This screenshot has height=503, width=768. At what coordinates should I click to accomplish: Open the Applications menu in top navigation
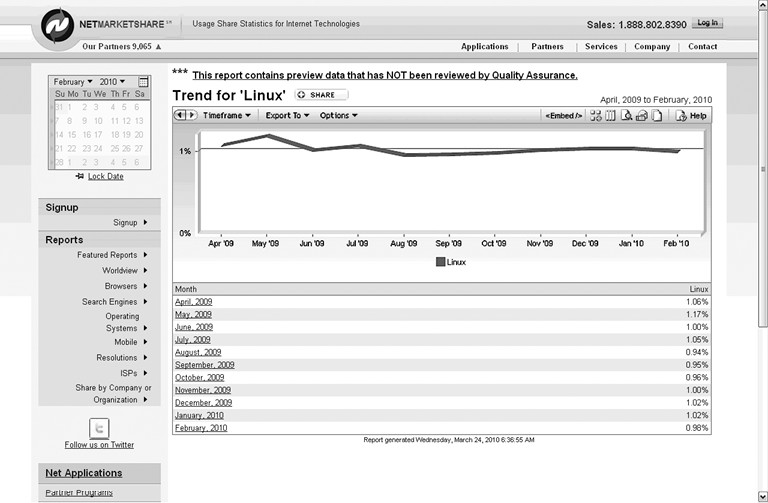tap(485, 46)
